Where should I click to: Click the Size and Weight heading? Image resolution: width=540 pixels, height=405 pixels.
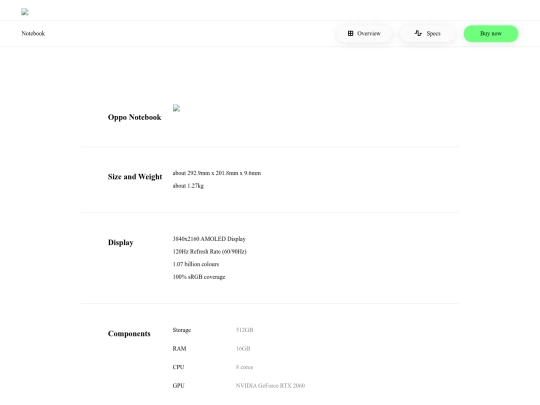coord(135,177)
